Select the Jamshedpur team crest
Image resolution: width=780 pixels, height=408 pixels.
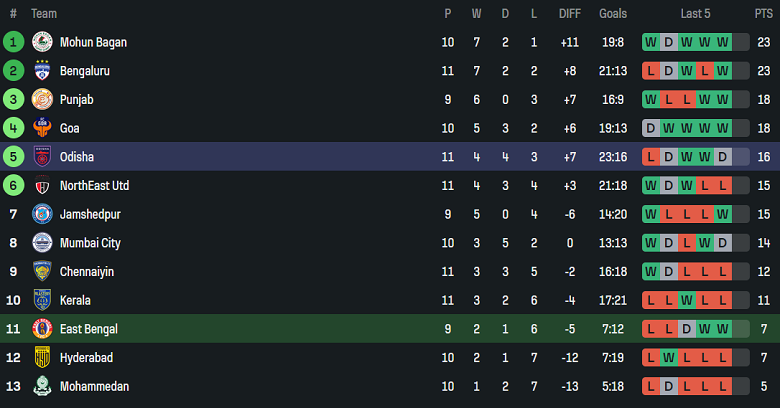[x=42, y=214]
